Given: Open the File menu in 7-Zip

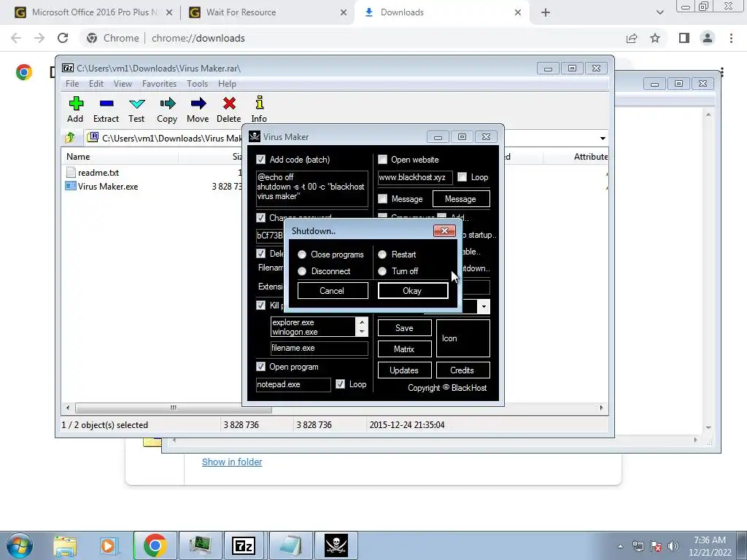Looking at the screenshot, I should tap(72, 83).
